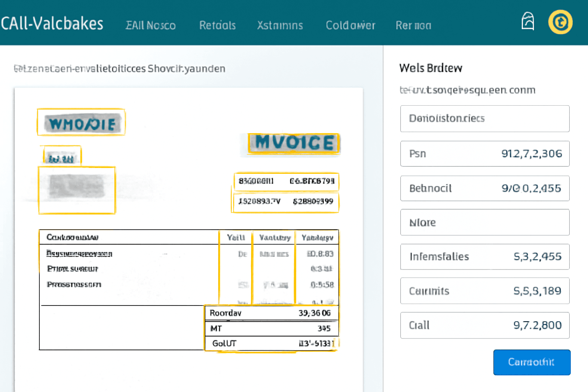
Task: Click the Roordav total row 39,36 06
Action: (271, 313)
